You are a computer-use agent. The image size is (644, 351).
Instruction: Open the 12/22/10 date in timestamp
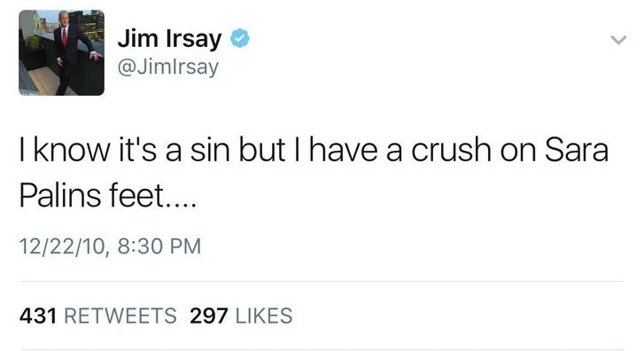(x=62, y=246)
